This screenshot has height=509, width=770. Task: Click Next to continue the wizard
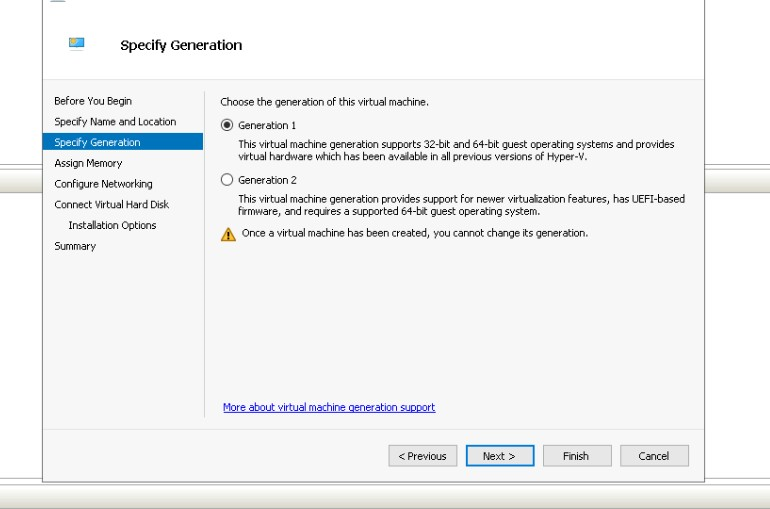(499, 456)
